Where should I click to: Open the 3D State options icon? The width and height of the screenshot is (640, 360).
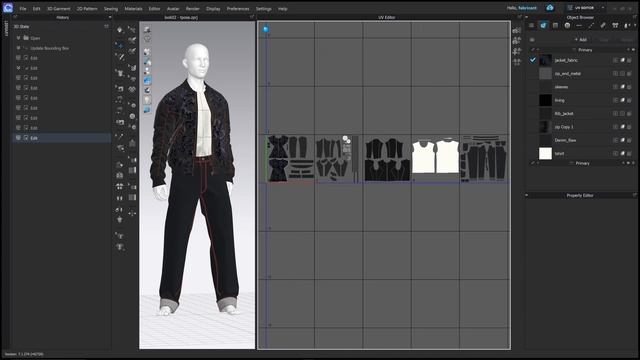click(x=107, y=27)
